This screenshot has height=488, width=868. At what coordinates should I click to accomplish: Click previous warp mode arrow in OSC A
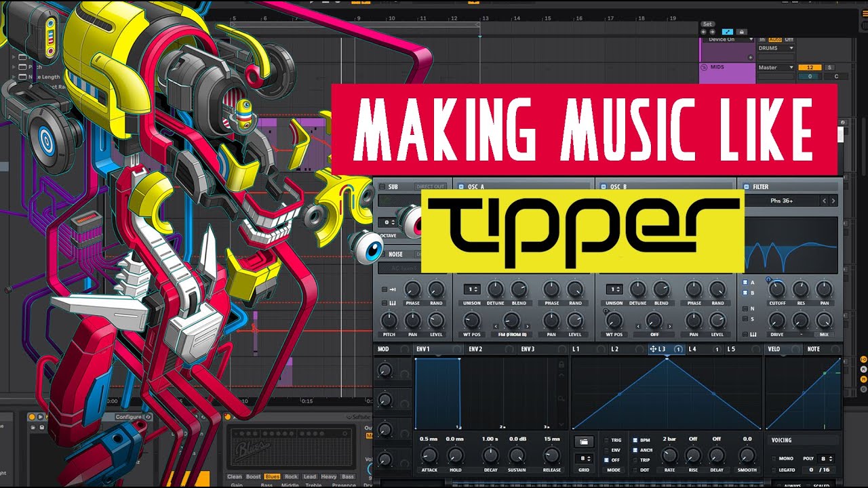click(x=496, y=326)
